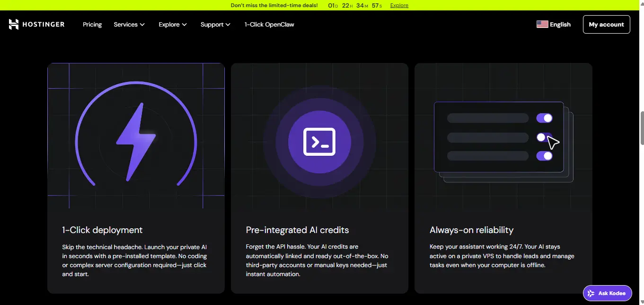Click the lightning bolt deployment icon
The height and width of the screenshot is (305, 644).
[136, 142]
